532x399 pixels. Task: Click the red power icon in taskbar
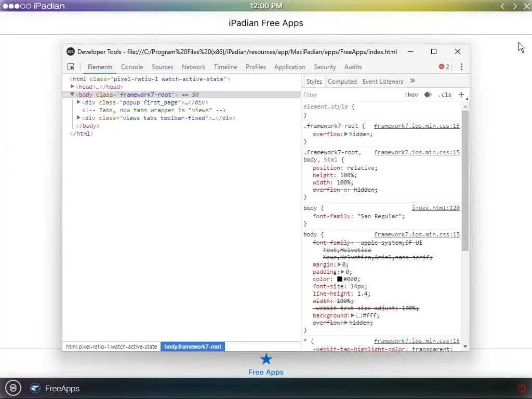point(521,388)
